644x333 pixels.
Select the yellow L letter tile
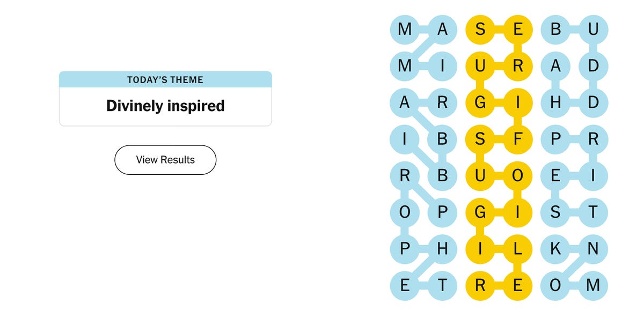tap(518, 249)
